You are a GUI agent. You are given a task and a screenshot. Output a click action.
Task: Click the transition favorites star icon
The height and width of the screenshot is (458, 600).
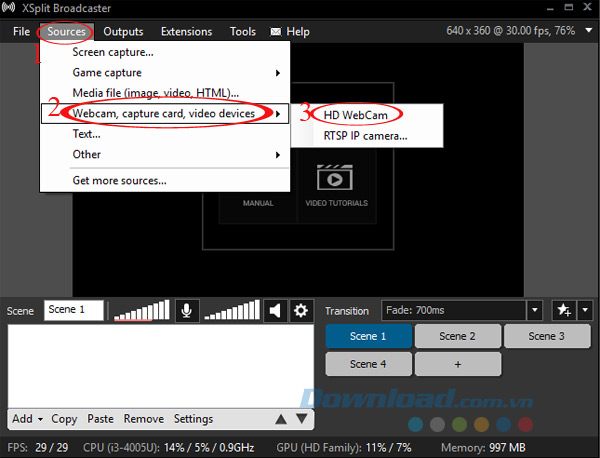[x=562, y=311]
